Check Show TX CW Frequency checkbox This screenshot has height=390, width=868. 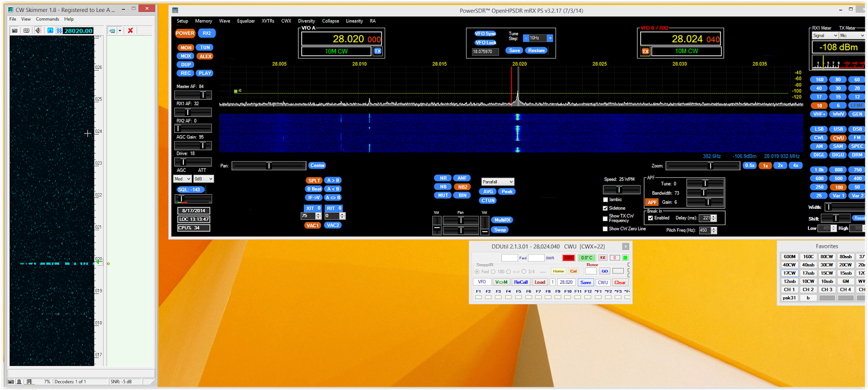click(605, 218)
